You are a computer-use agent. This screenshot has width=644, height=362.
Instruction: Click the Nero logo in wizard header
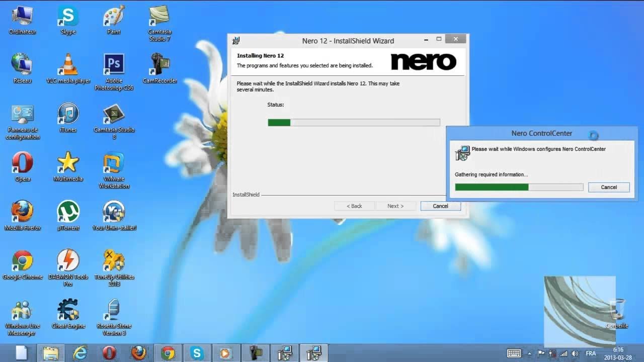point(424,62)
